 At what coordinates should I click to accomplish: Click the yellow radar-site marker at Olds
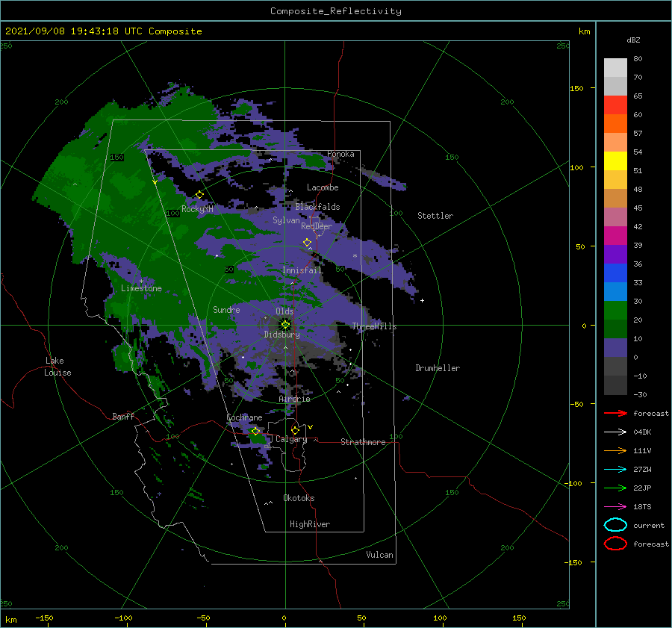click(x=285, y=325)
